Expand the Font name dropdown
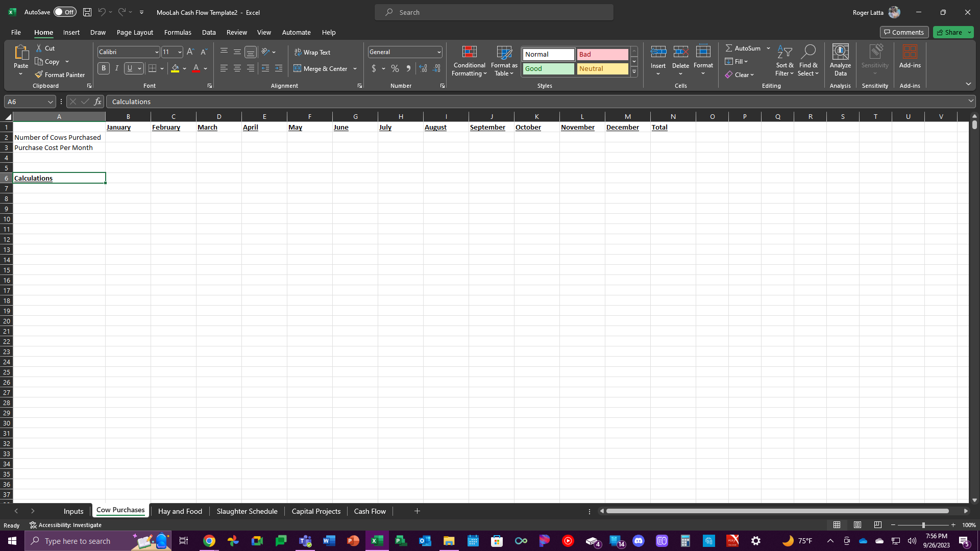This screenshot has height=551, width=980. [x=156, y=52]
